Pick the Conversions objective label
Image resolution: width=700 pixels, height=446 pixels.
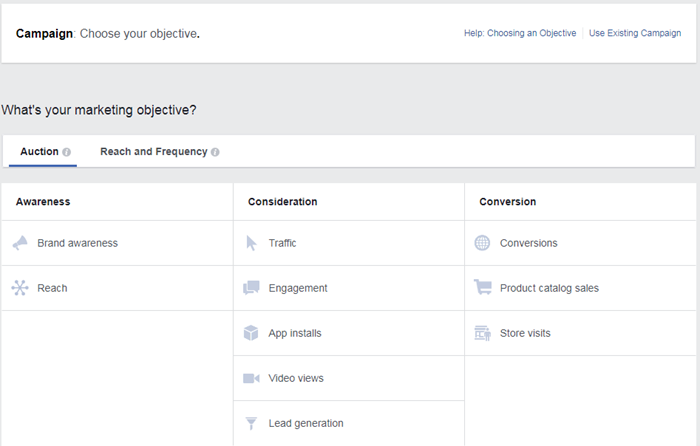point(529,243)
